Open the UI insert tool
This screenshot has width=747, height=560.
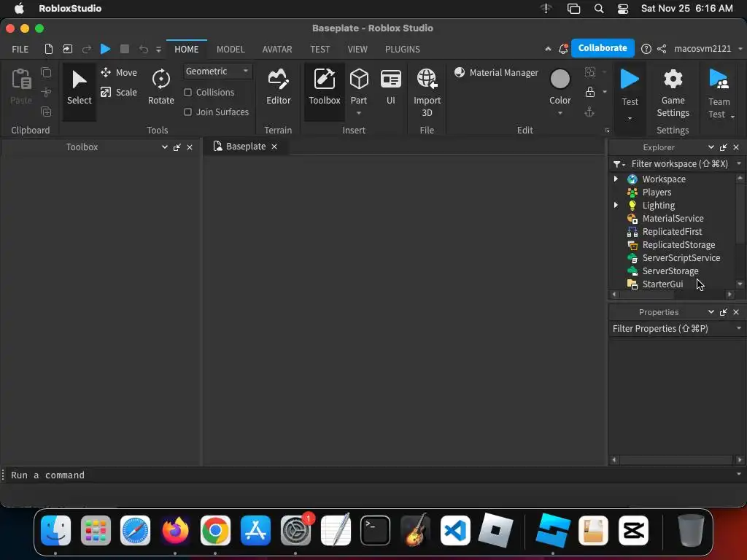click(391, 87)
